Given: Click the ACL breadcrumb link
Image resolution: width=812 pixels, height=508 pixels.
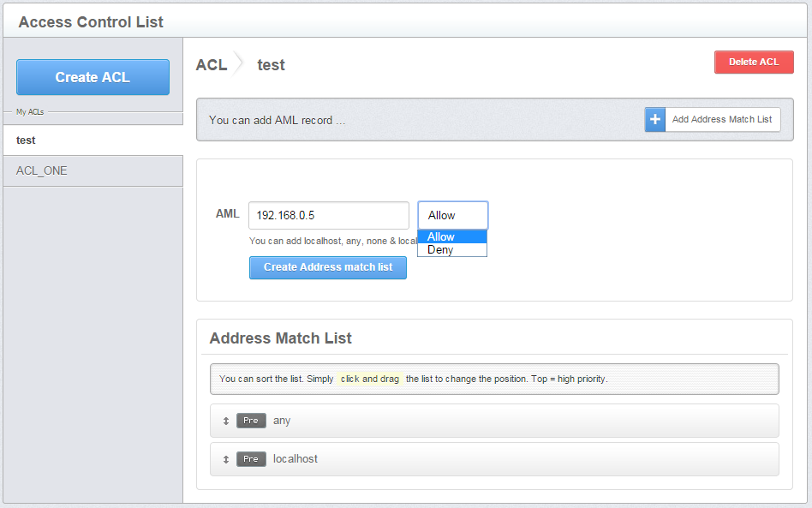Looking at the screenshot, I should click(x=212, y=65).
